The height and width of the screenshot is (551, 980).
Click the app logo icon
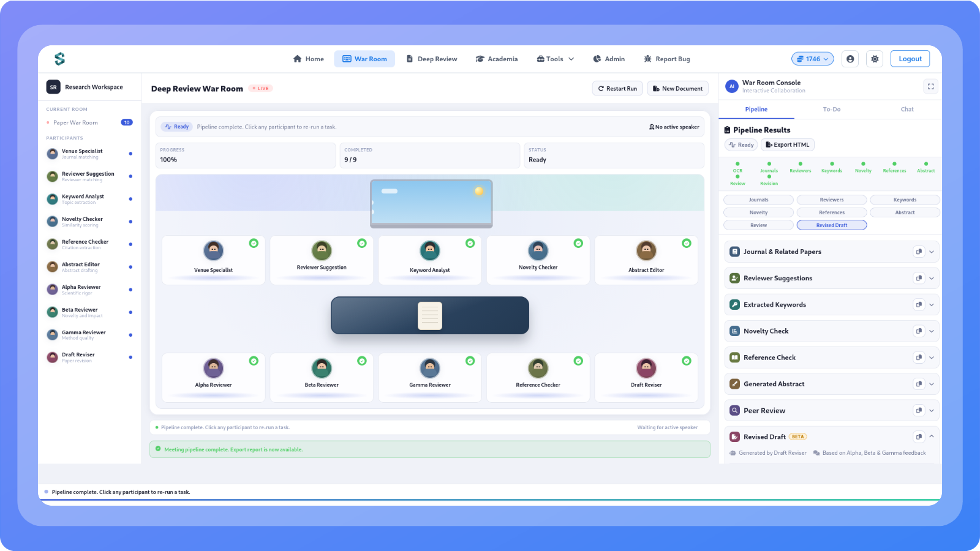coord(59,59)
